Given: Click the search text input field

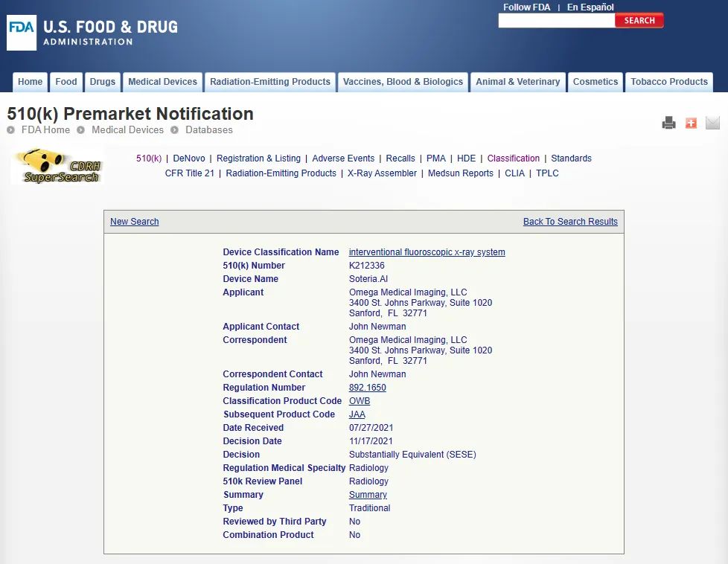Looking at the screenshot, I should click(556, 21).
